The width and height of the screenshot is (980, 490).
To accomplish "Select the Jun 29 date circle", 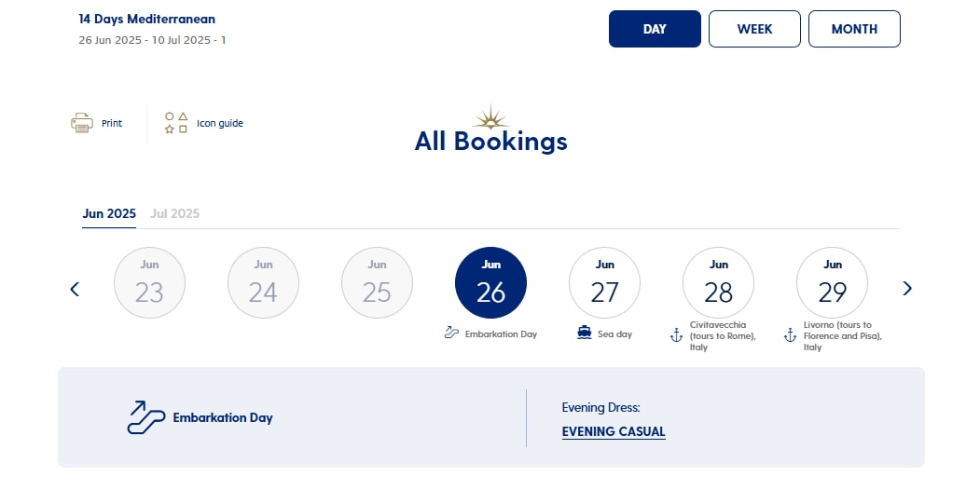I will [x=832, y=283].
